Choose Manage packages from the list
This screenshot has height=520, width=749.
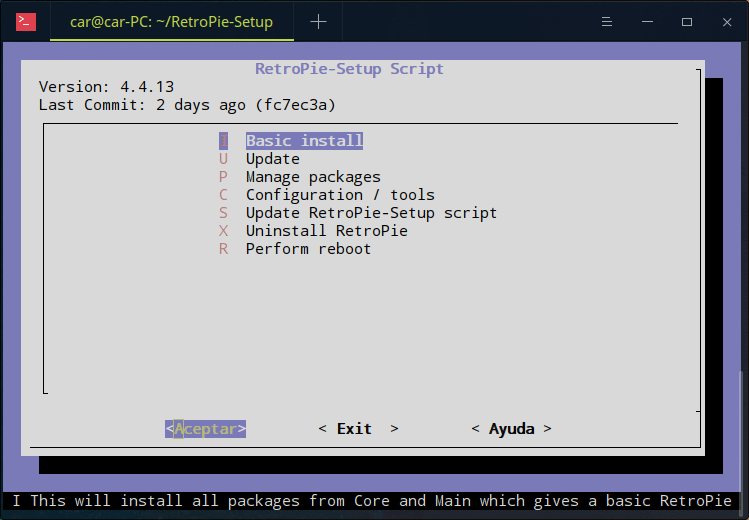click(x=313, y=177)
